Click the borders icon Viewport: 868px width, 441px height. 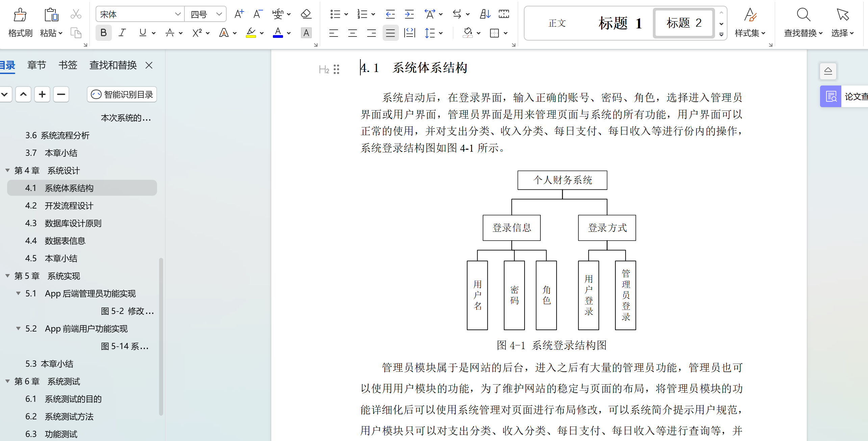click(x=494, y=33)
